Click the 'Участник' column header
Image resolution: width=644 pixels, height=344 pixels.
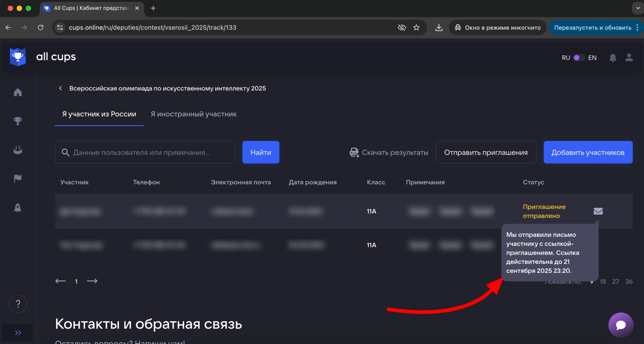74,182
